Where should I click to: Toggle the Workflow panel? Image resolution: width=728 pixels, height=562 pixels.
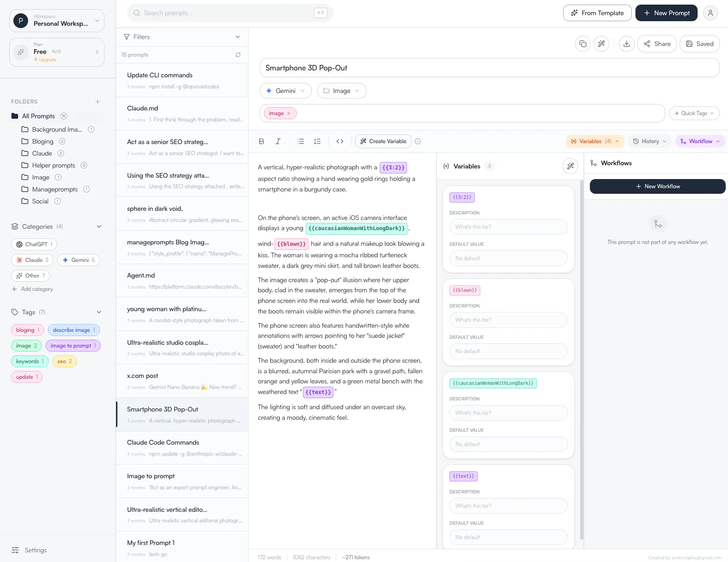pyautogui.click(x=700, y=141)
